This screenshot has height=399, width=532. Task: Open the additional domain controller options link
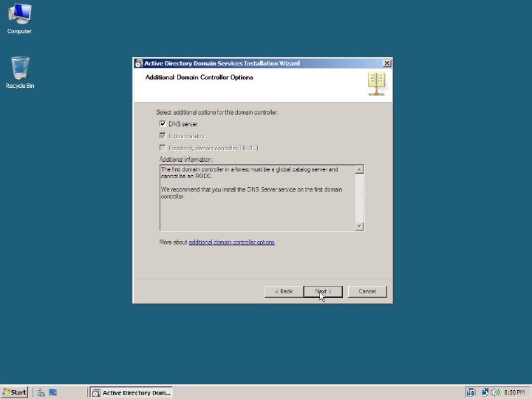(232, 242)
